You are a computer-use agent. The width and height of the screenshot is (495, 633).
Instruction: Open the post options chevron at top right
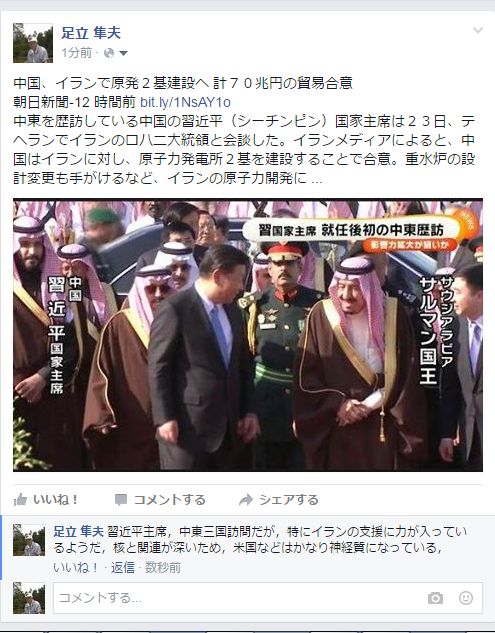(x=478, y=30)
